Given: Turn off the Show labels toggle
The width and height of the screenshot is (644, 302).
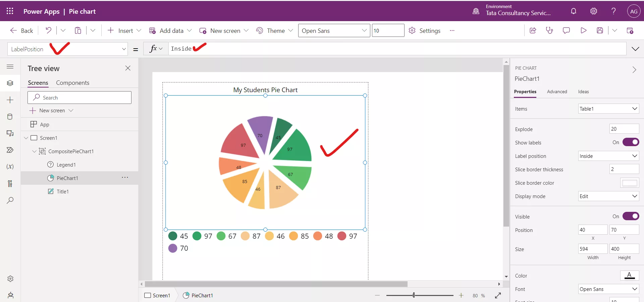Looking at the screenshot, I should (x=631, y=142).
